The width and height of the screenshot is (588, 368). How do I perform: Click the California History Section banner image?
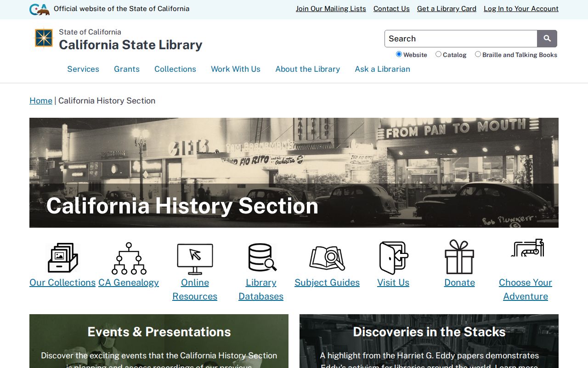pyautogui.click(x=294, y=172)
